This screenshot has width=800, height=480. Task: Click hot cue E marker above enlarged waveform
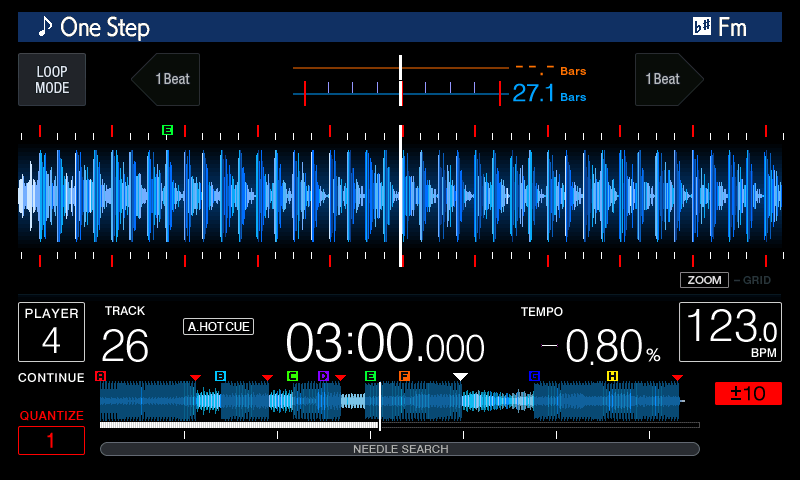(167, 130)
